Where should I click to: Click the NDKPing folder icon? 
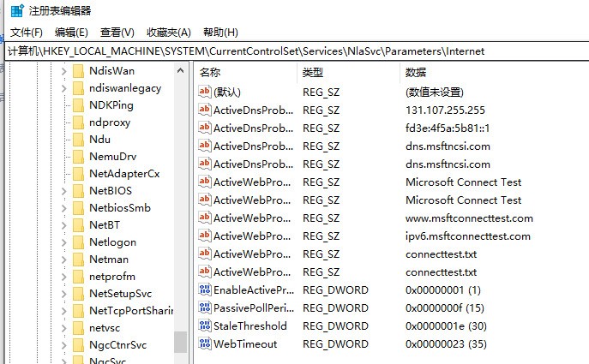78,105
